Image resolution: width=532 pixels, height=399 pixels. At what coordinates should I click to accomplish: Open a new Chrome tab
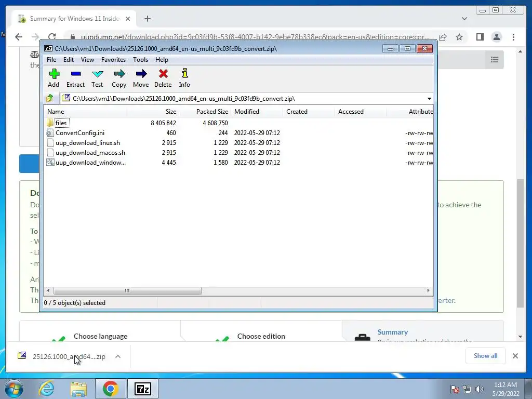[x=147, y=19]
